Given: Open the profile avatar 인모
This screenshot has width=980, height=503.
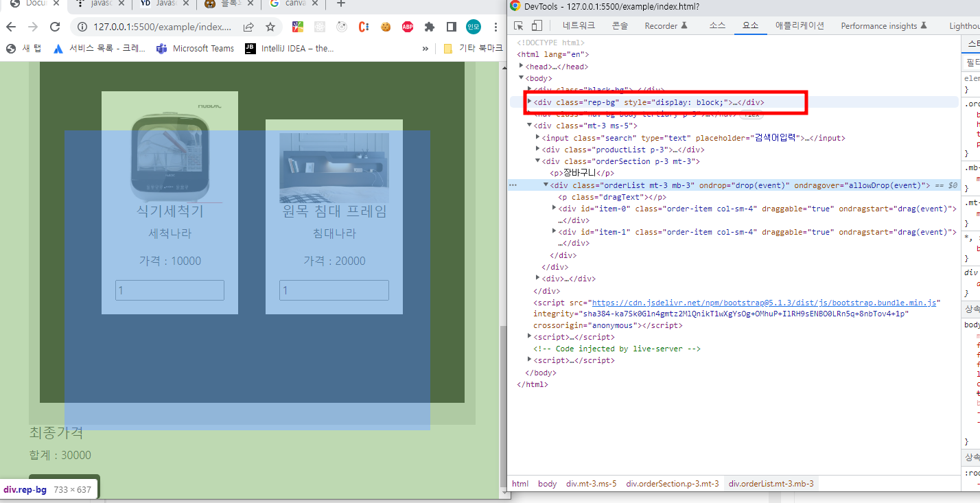Looking at the screenshot, I should click(x=474, y=27).
